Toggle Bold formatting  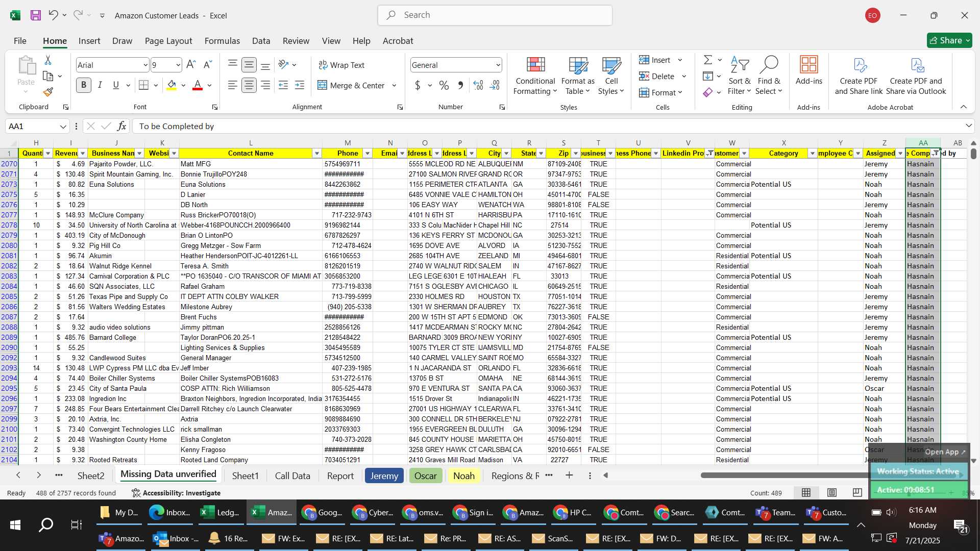[84, 85]
